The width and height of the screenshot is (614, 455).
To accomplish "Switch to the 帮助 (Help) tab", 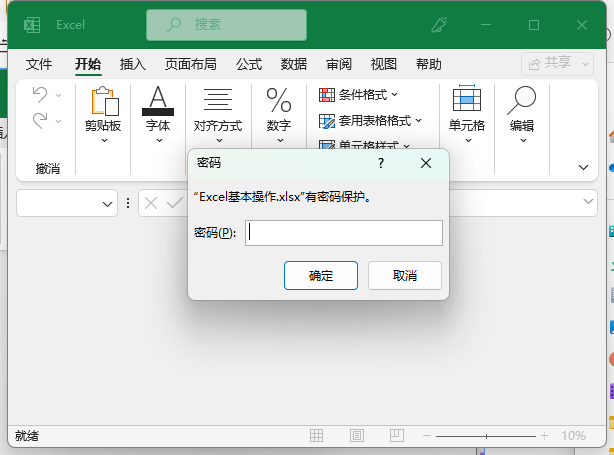I will point(429,64).
